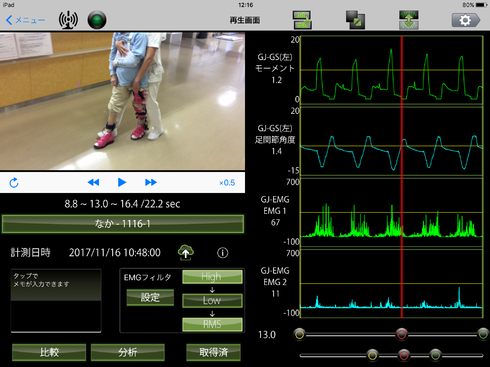
Task: Tap the vertical expand graph icon
Action: point(409,20)
